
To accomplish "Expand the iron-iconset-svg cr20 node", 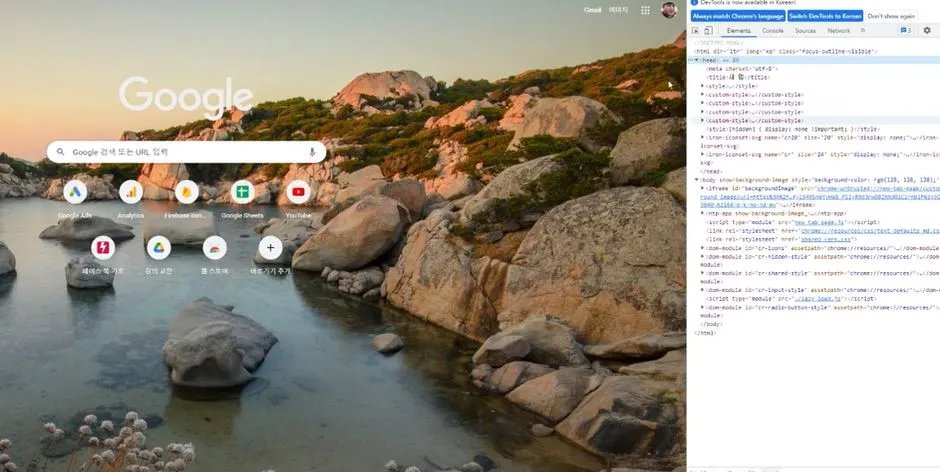I will [703, 137].
